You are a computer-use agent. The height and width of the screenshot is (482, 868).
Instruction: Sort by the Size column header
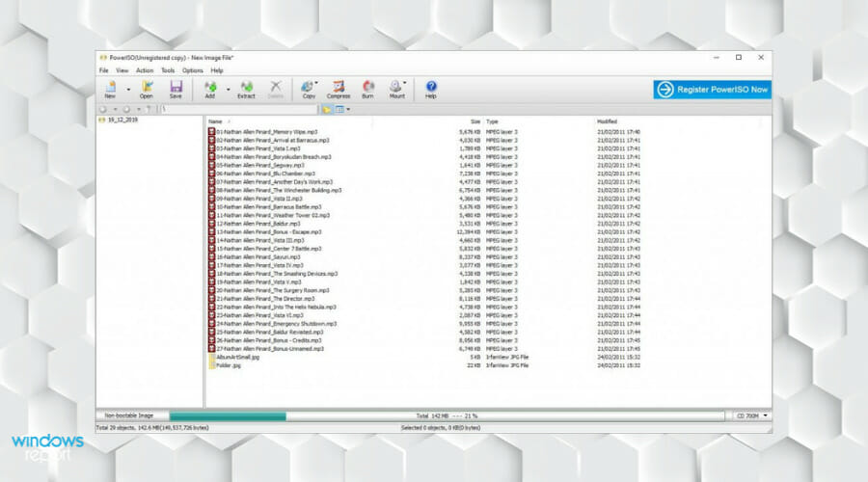coord(475,121)
